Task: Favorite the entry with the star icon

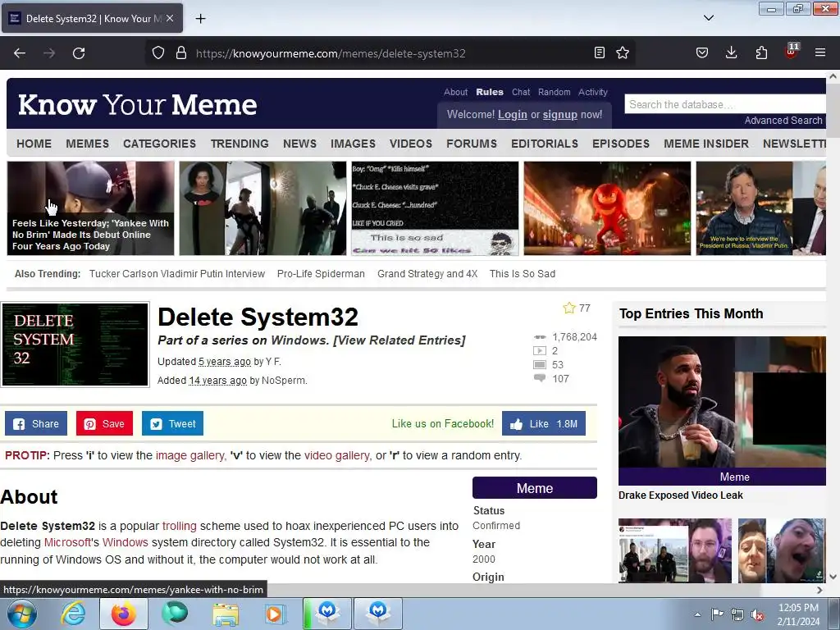Action: (569, 308)
